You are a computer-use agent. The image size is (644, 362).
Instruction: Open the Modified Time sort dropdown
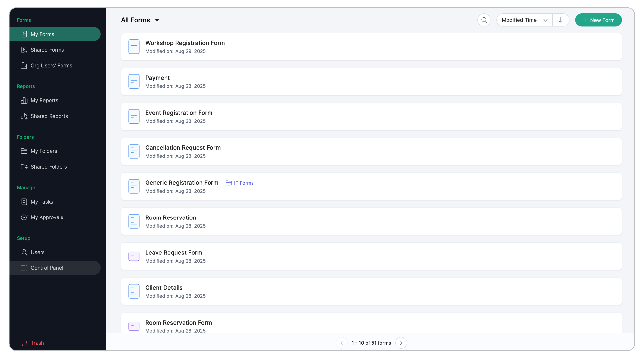click(524, 20)
